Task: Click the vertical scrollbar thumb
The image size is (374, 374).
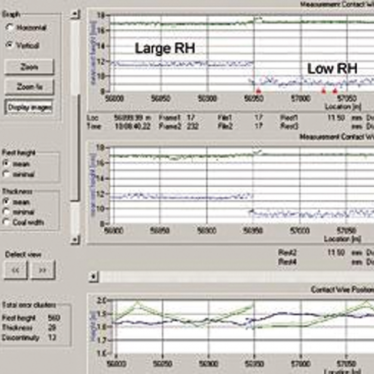Action: pos(76,148)
